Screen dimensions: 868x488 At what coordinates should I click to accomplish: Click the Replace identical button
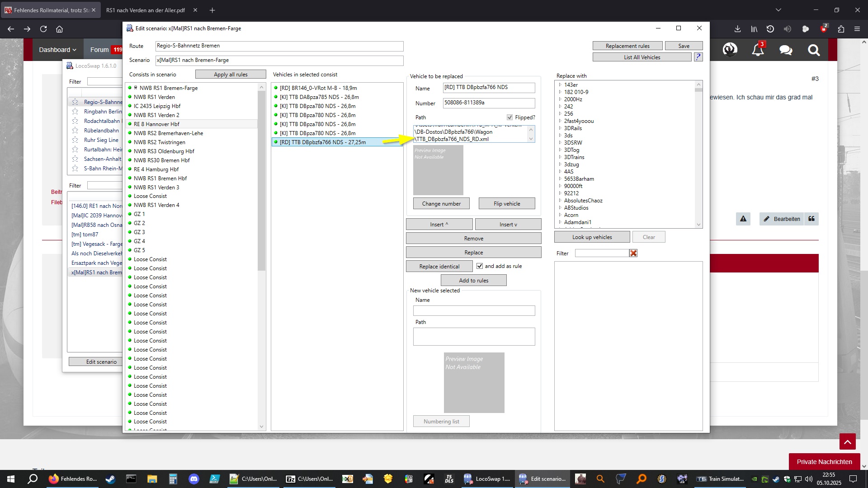[439, 267]
